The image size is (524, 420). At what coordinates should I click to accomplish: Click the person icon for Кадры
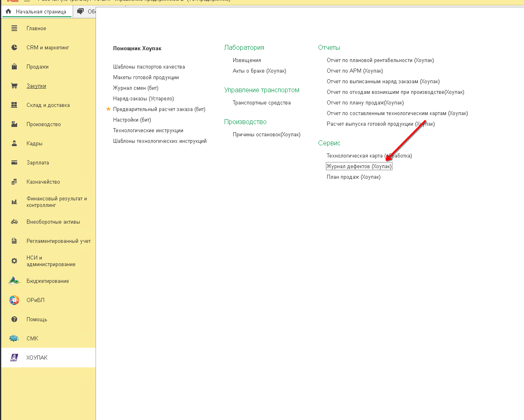(x=14, y=143)
